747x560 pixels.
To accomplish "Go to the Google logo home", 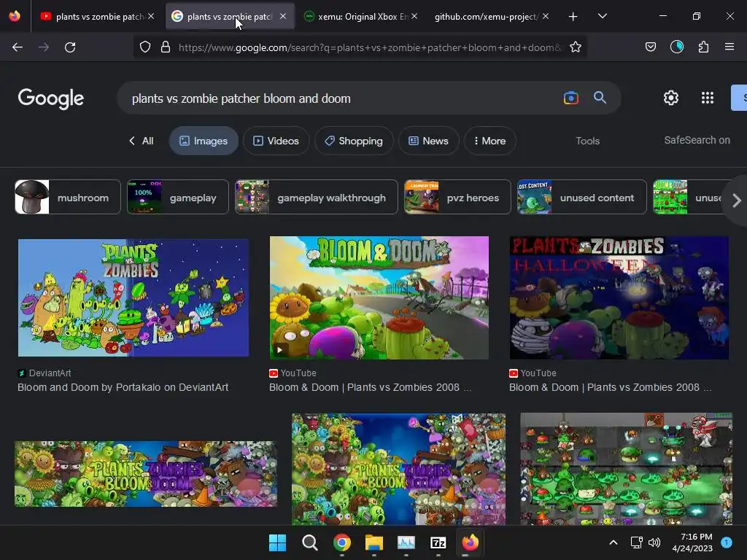I will (51, 98).
